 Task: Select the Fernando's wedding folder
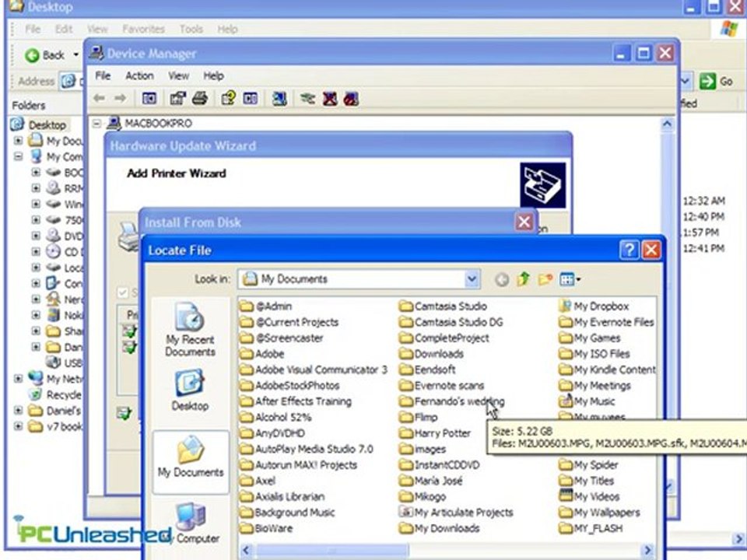pos(452,401)
